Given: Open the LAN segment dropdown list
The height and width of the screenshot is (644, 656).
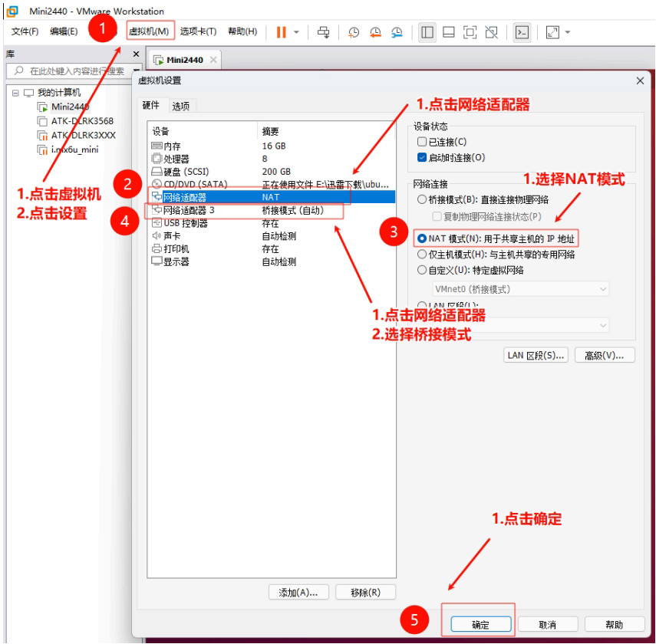Looking at the screenshot, I should point(520,325).
